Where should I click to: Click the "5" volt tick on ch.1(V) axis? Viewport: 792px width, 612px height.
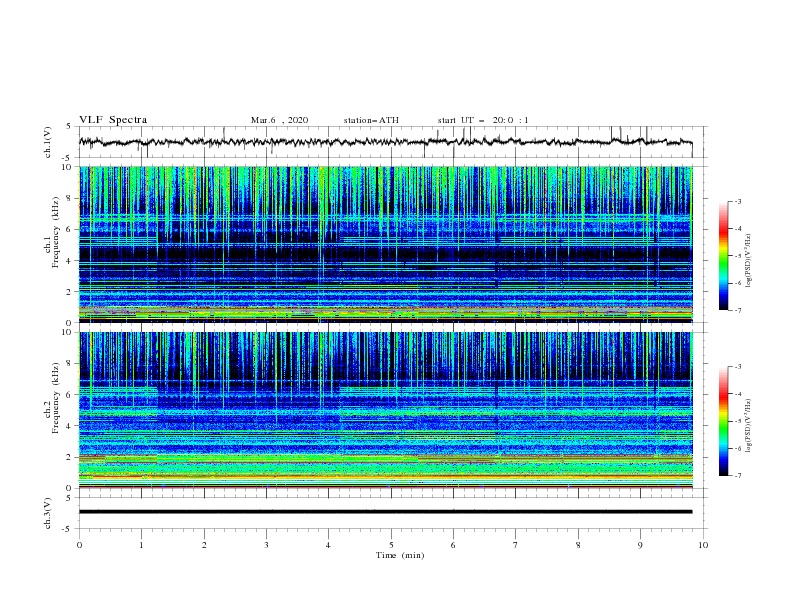point(69,126)
